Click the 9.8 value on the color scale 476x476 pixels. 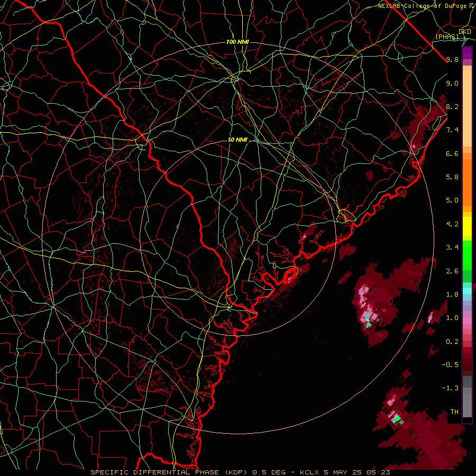coord(452,59)
